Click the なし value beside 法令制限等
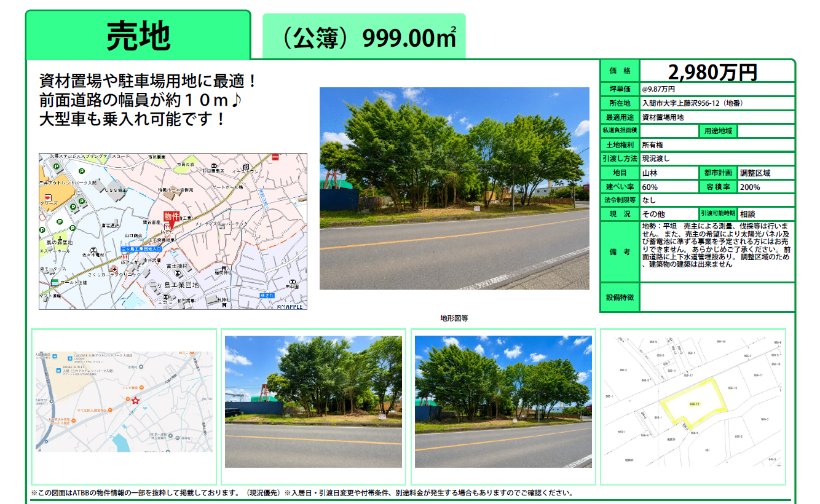The width and height of the screenshot is (820, 504). [649, 200]
